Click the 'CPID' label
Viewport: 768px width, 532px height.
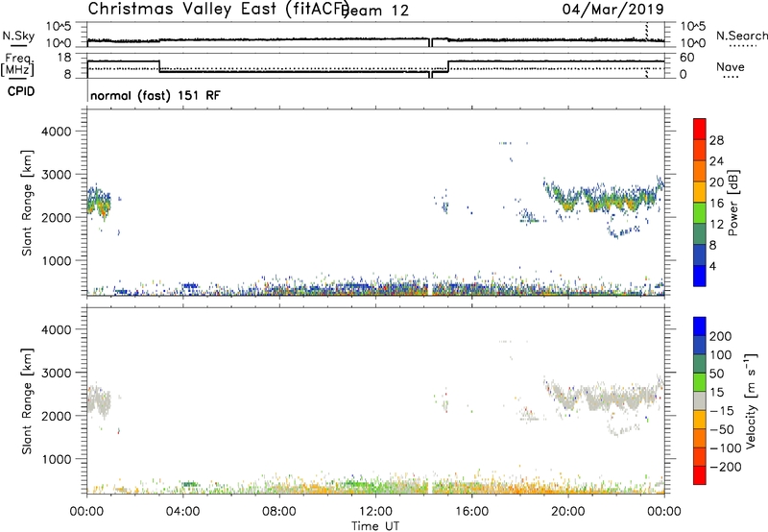click(21, 91)
